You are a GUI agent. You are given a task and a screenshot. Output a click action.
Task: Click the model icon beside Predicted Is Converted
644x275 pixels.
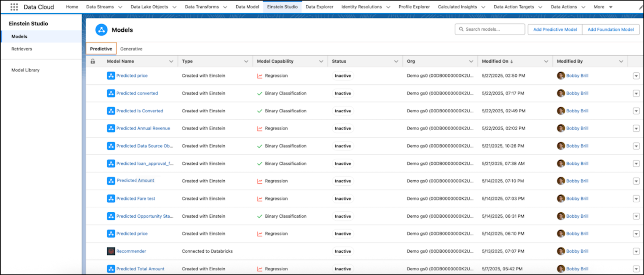(x=111, y=111)
